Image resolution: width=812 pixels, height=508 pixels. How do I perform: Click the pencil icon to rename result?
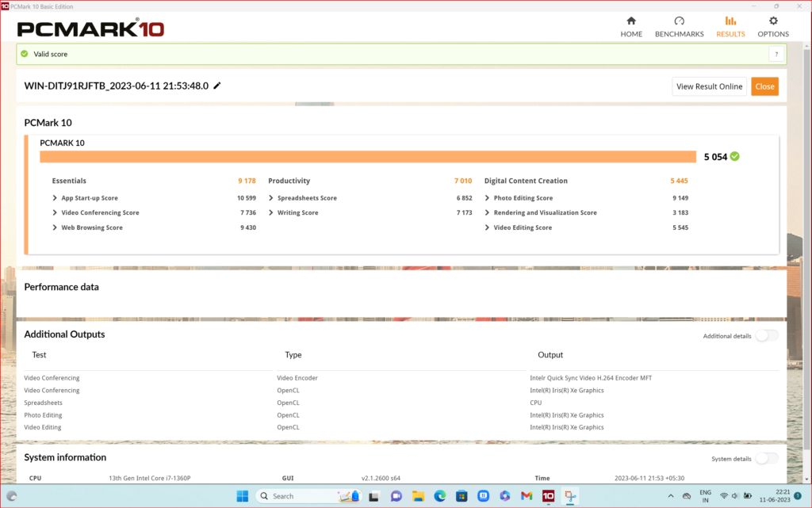click(x=217, y=86)
